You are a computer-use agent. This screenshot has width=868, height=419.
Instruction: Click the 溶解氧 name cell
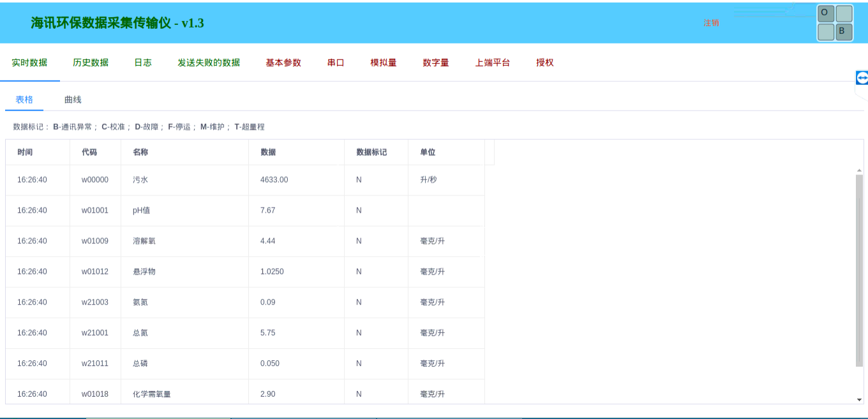pos(184,241)
